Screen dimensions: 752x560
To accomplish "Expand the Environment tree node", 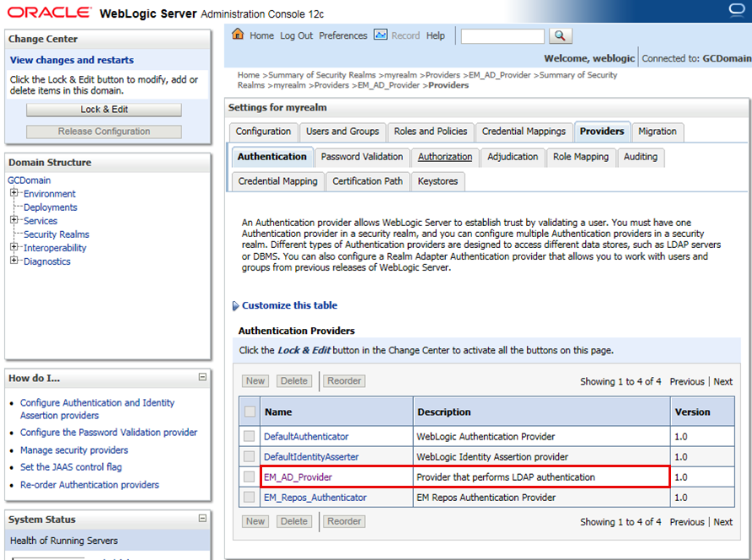I will 14,193.
